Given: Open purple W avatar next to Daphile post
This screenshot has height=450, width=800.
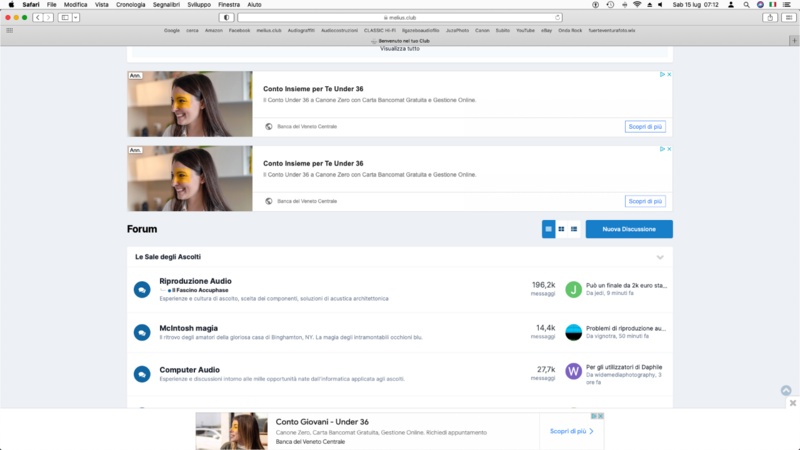Looking at the screenshot, I should [573, 372].
